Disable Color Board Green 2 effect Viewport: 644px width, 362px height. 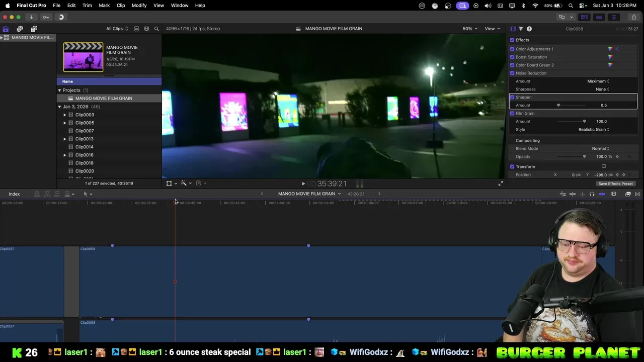point(512,65)
